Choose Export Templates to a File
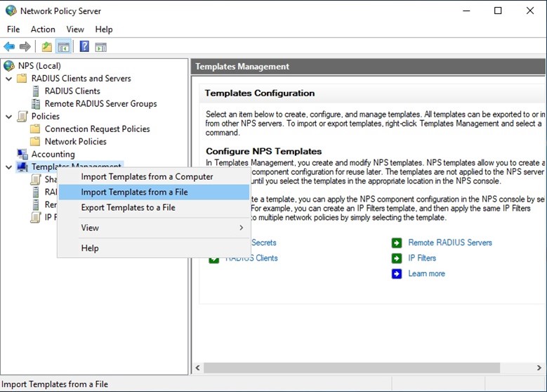The image size is (547, 392). pyautogui.click(x=154, y=207)
